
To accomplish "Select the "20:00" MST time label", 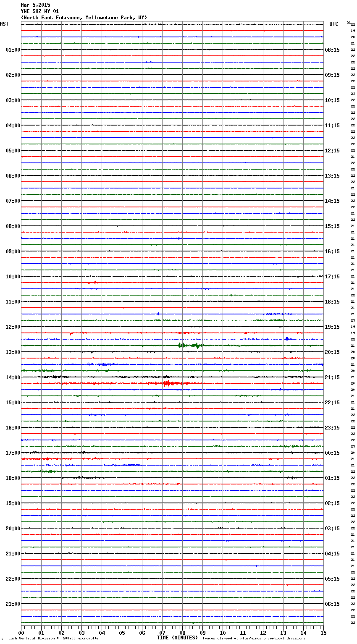I will click(13, 529).
